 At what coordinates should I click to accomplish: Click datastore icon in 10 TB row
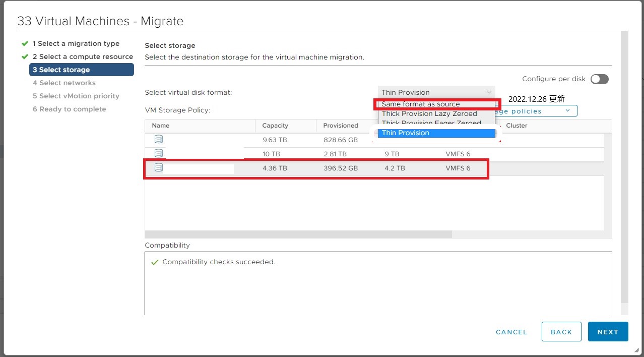point(159,153)
